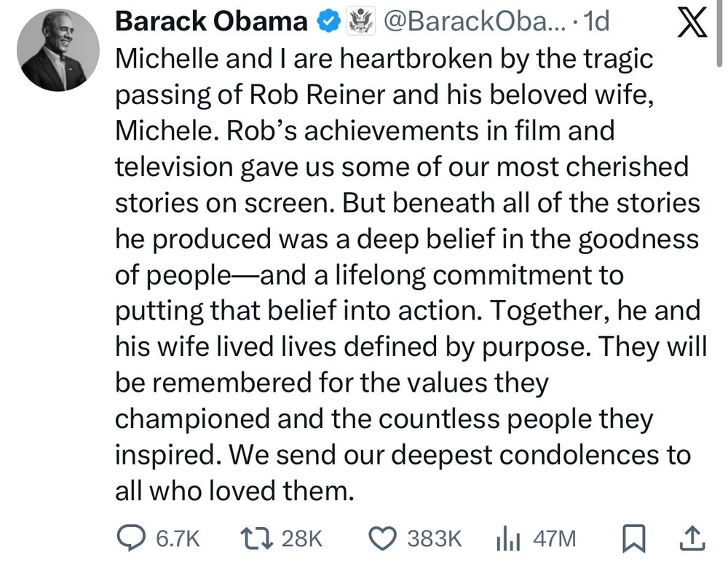The image size is (728, 570).
Task: Like the post with the heart icon
Action: (383, 538)
